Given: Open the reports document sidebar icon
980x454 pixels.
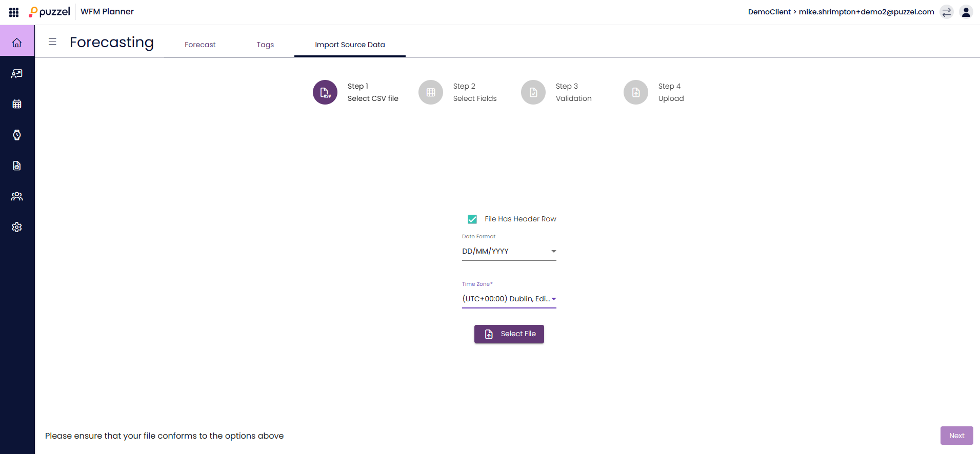Looking at the screenshot, I should [x=17, y=166].
